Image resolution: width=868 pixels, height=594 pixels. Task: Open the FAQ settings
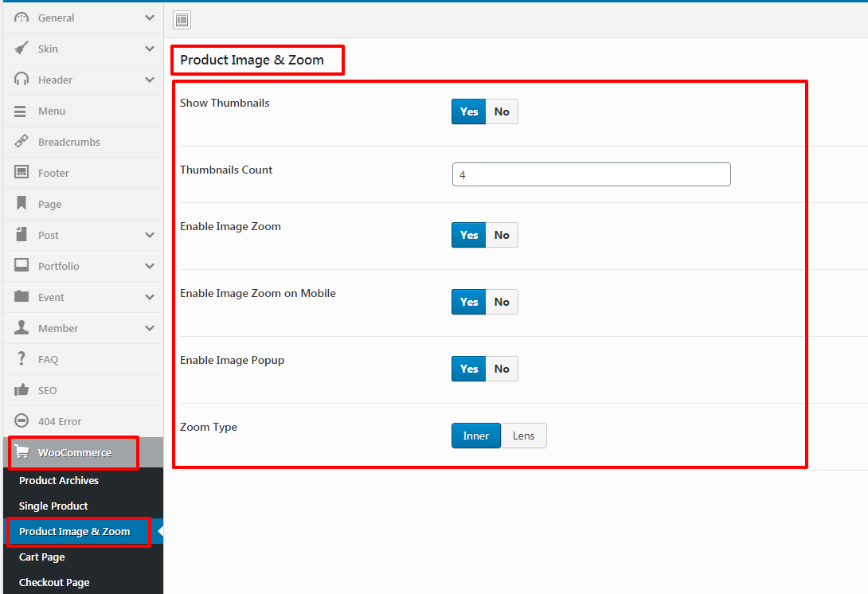point(83,359)
